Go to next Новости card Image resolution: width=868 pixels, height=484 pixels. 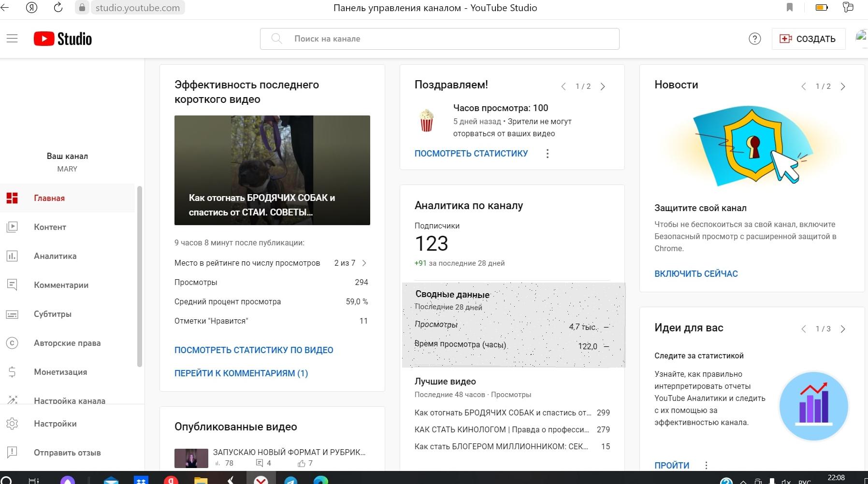[843, 86]
